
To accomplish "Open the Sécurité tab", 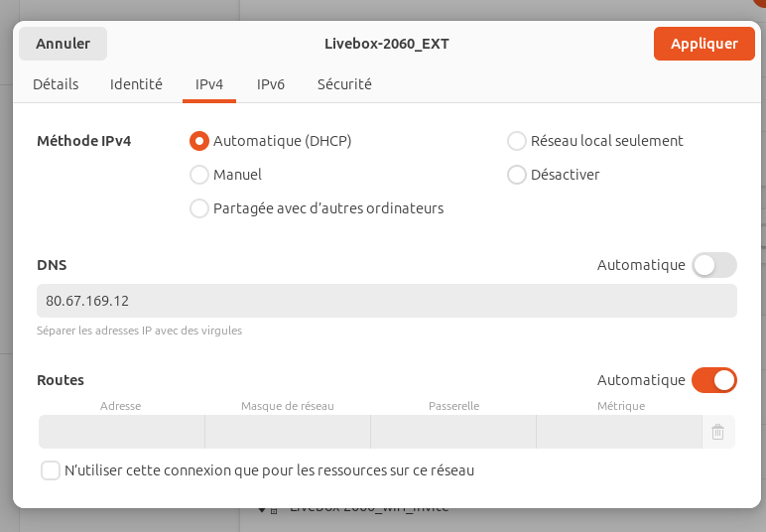I will (344, 84).
